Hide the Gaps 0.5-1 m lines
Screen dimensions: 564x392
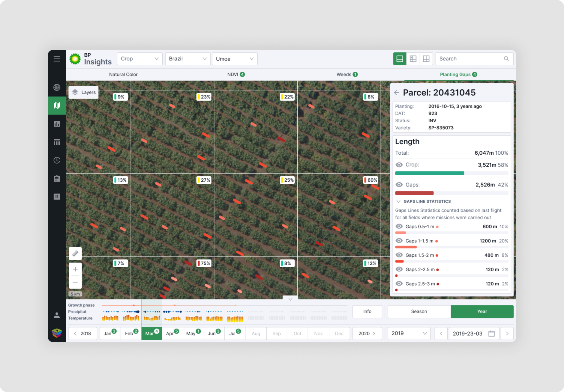pyautogui.click(x=399, y=227)
